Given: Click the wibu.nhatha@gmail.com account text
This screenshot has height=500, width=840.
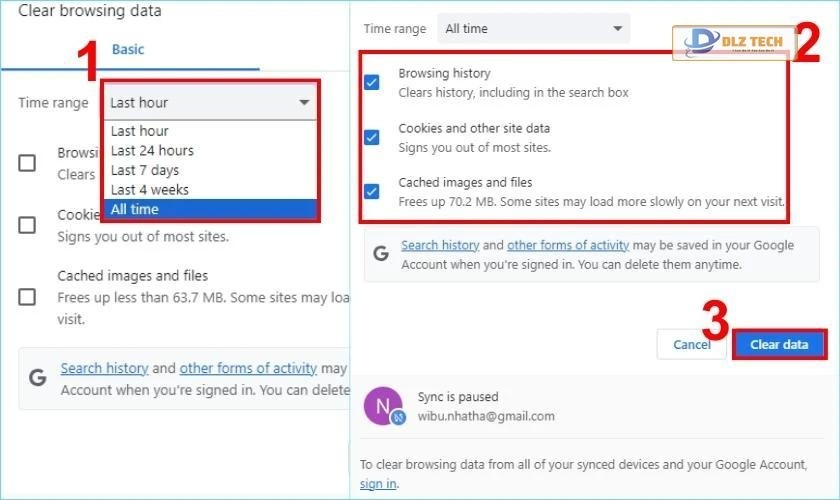Looking at the screenshot, I should (486, 416).
